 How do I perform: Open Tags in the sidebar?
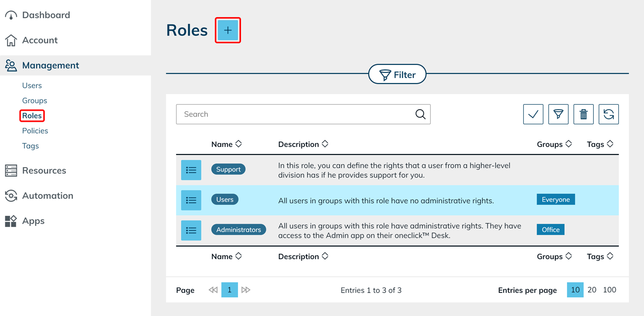(30, 146)
